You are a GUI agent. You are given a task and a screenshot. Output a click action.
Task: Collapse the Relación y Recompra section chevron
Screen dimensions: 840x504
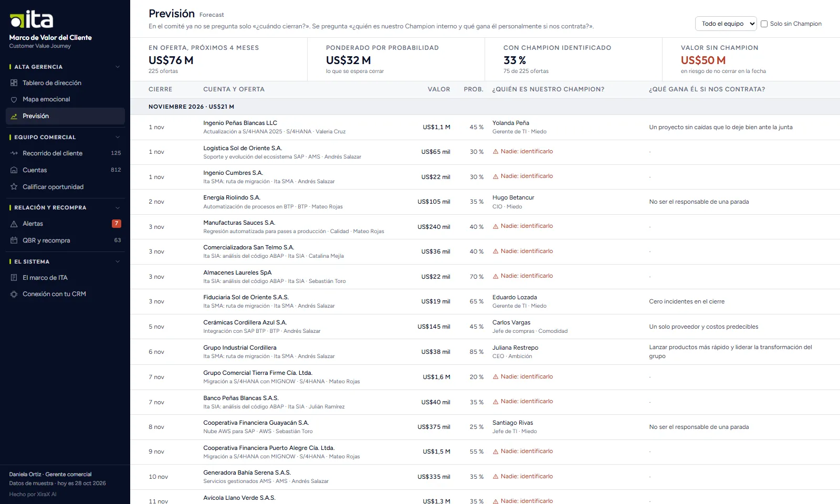[x=118, y=207]
